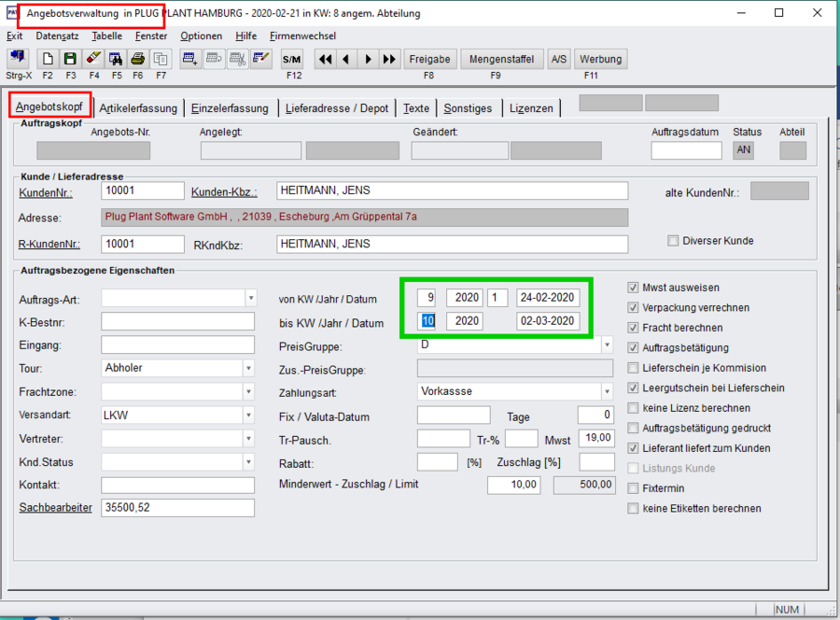Jump to first record with rewind arrow

click(x=325, y=59)
